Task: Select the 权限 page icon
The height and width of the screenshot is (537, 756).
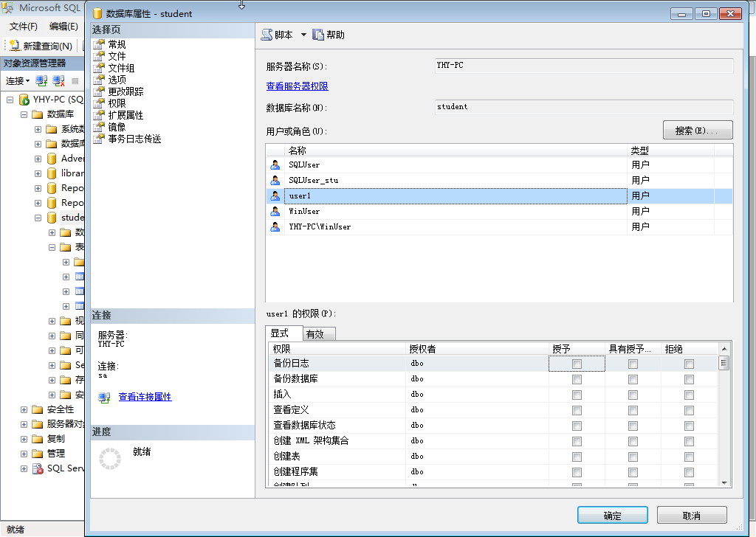Action: coord(99,103)
